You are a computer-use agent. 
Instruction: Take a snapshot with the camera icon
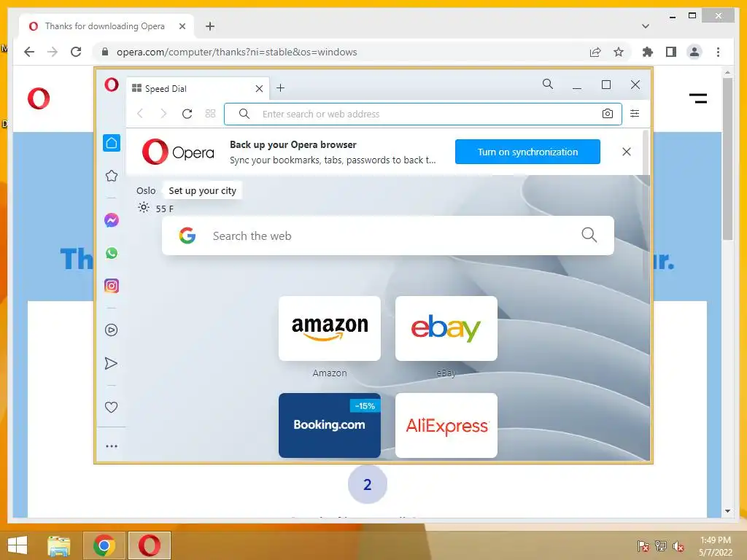click(608, 113)
